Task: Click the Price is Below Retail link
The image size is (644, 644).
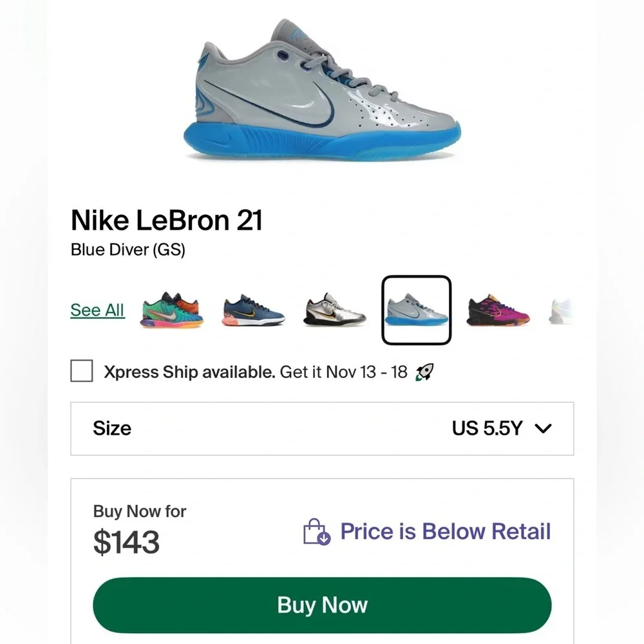Action: (445, 531)
